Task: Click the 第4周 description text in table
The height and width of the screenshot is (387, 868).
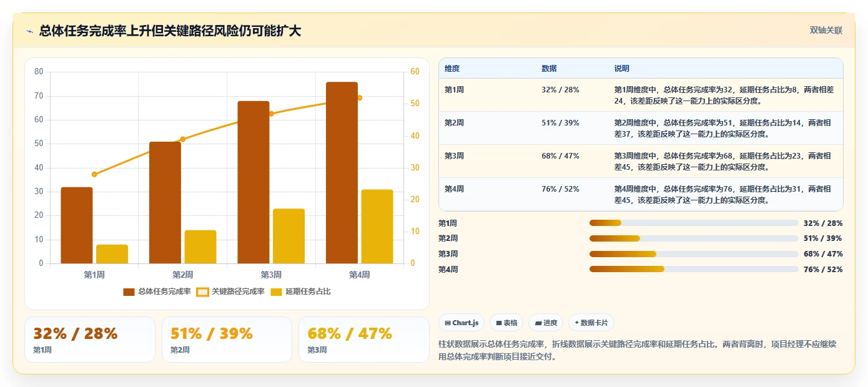Action: pos(723,194)
